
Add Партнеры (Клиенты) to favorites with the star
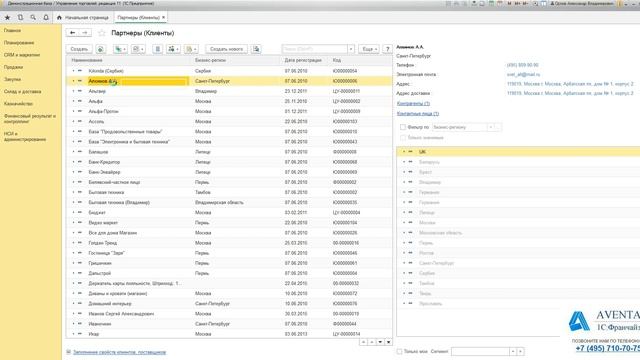(x=102, y=33)
